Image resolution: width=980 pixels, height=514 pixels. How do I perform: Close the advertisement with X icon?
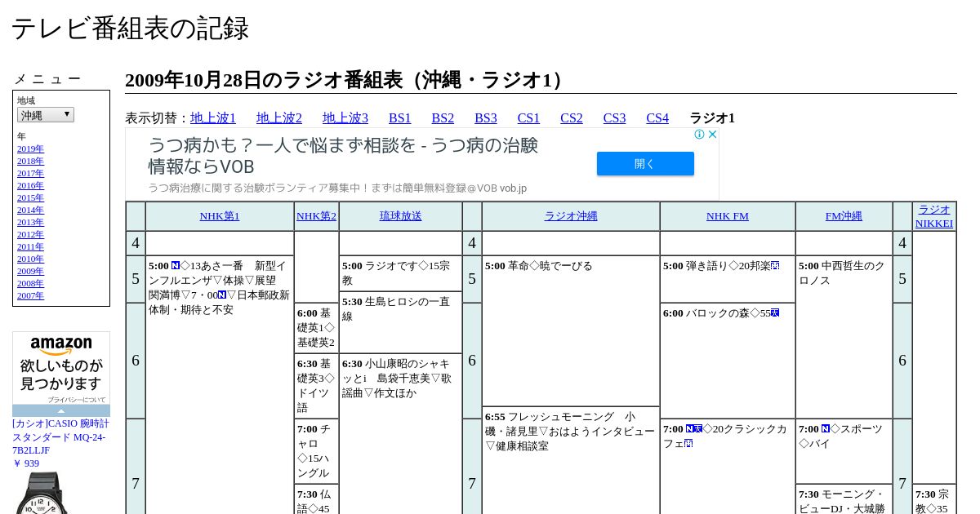pos(712,135)
